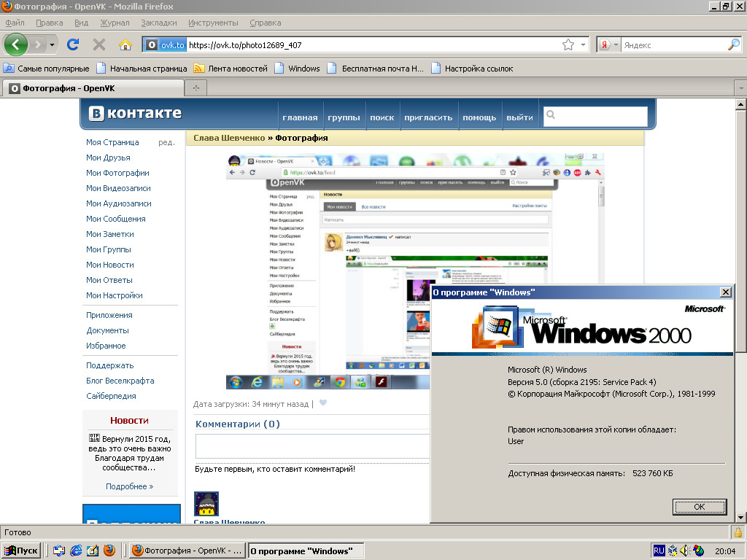Open Мои Группы in sidebar

pos(109,249)
